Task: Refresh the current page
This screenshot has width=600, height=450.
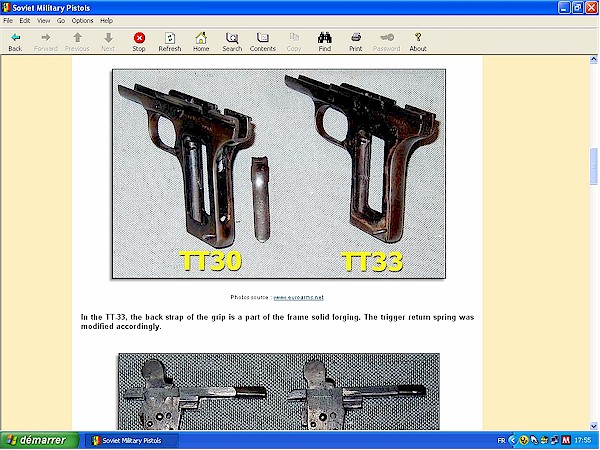Action: click(x=170, y=42)
